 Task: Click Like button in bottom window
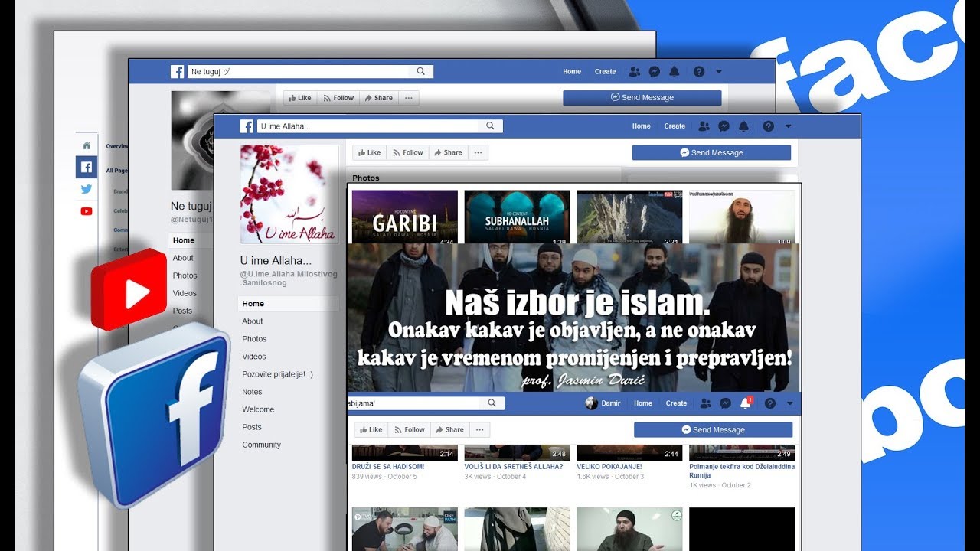[x=371, y=429]
